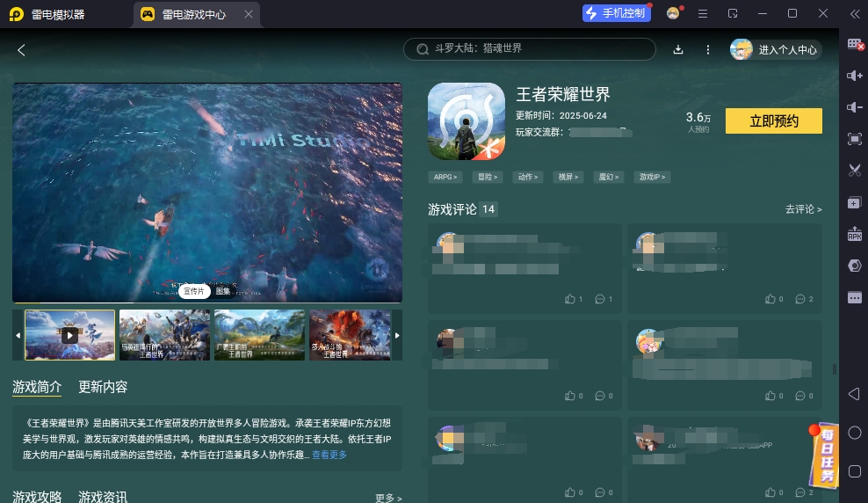Tap the Android recent apps square button
This screenshot has height=503, width=868.
click(855, 471)
